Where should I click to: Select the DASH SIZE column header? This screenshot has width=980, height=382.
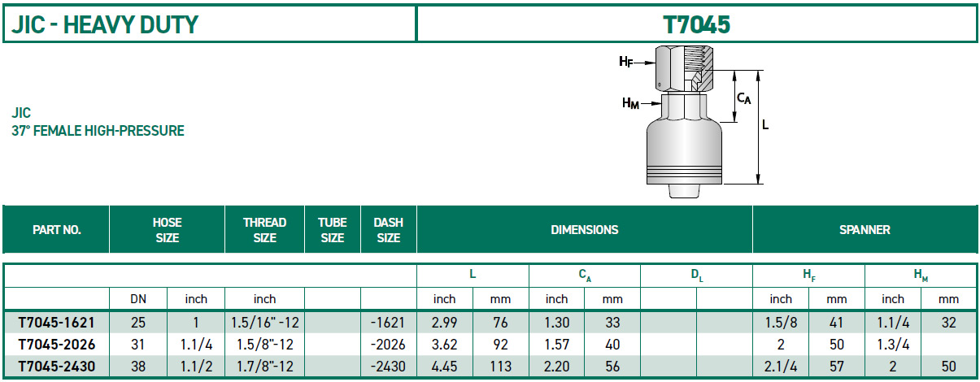[x=388, y=230]
